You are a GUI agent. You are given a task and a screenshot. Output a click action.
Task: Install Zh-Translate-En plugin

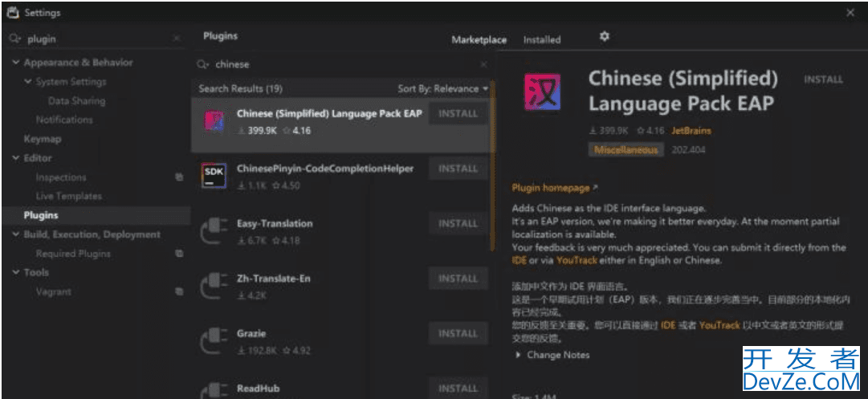click(x=458, y=279)
